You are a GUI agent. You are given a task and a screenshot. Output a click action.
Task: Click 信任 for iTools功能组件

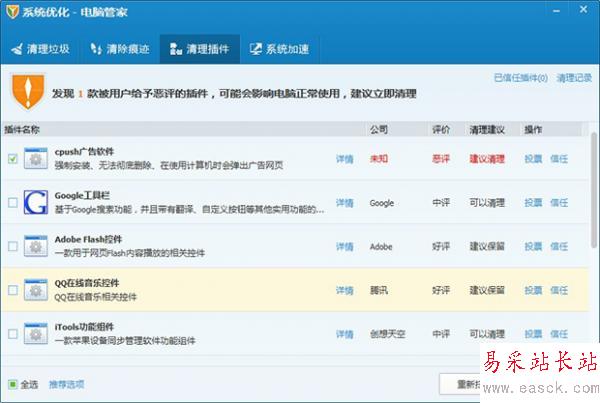tap(559, 334)
